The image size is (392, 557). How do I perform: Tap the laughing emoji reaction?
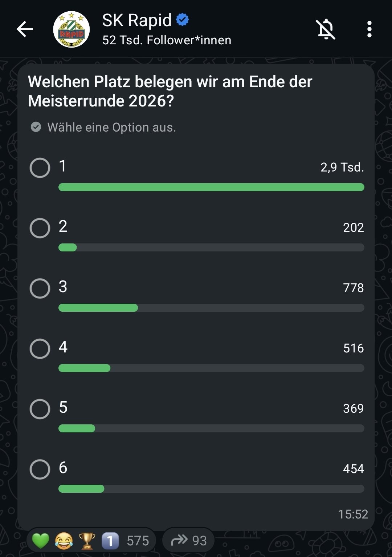(x=64, y=541)
